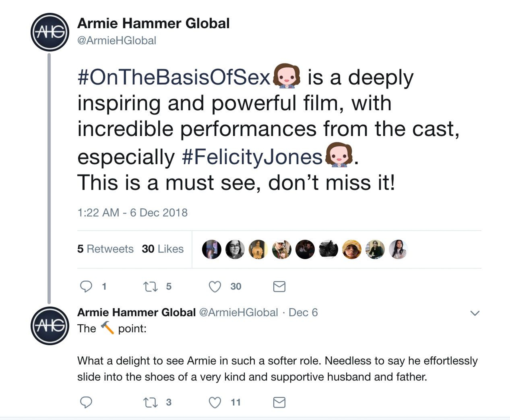Click reply icon on main tweet
The height and width of the screenshot is (420, 510).
86,286
